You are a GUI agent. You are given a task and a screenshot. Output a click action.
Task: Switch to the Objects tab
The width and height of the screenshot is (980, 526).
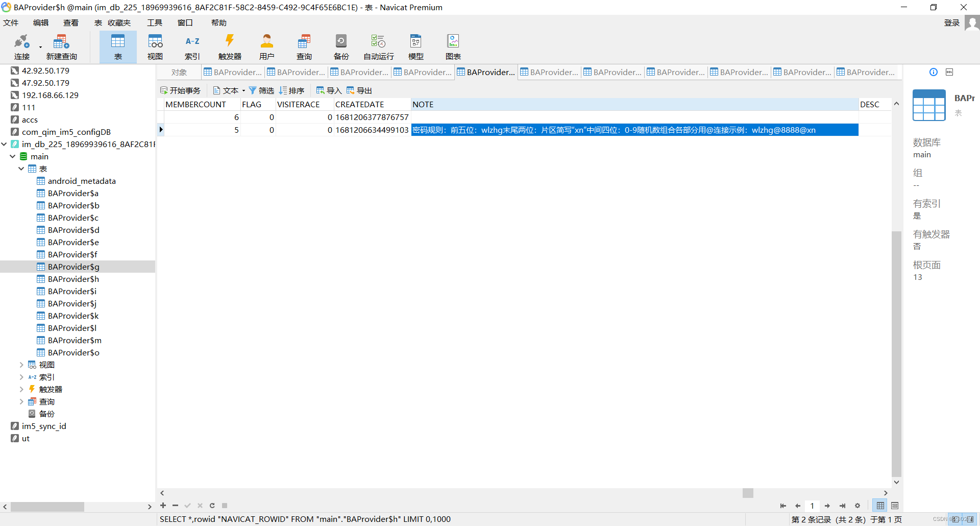[x=179, y=72]
